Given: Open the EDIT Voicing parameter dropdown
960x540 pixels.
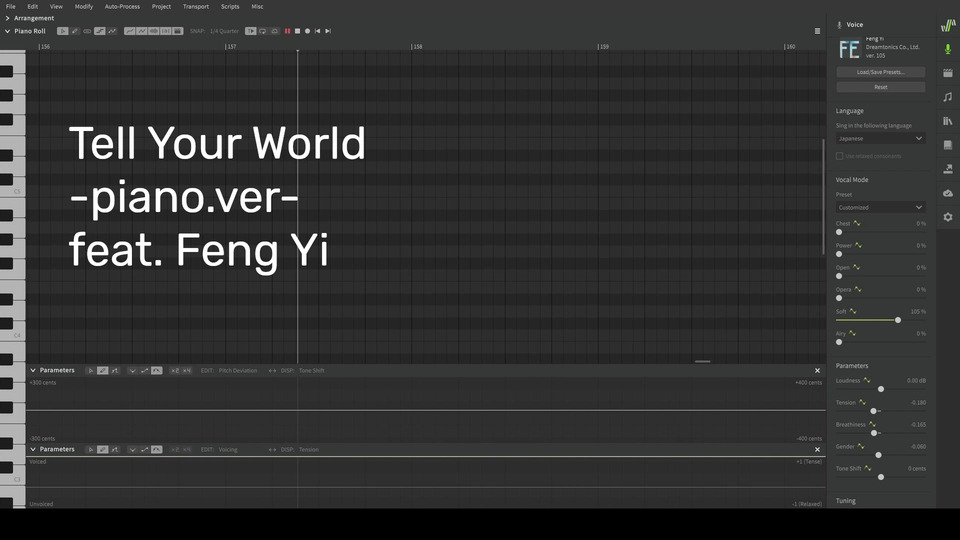Looking at the screenshot, I should [x=228, y=449].
